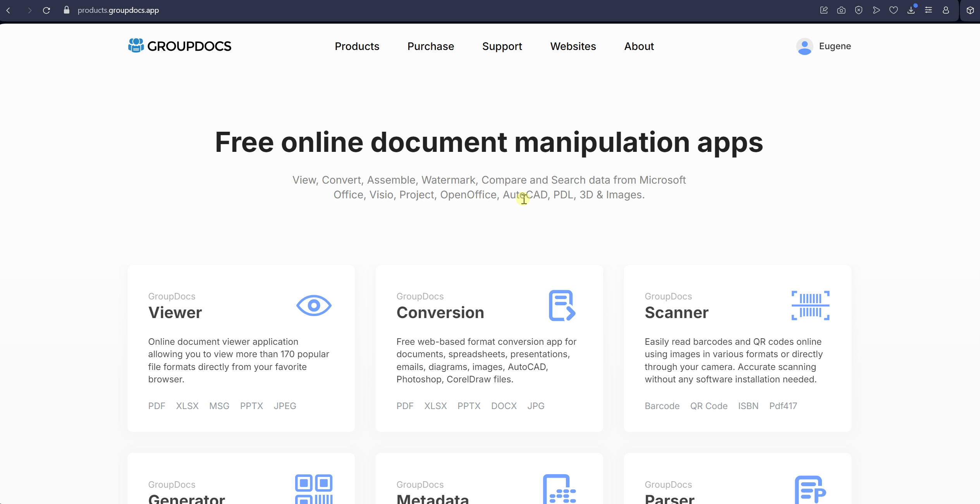This screenshot has width=980, height=504.
Task: Click Barcode tag in Scanner card
Action: coord(662,406)
